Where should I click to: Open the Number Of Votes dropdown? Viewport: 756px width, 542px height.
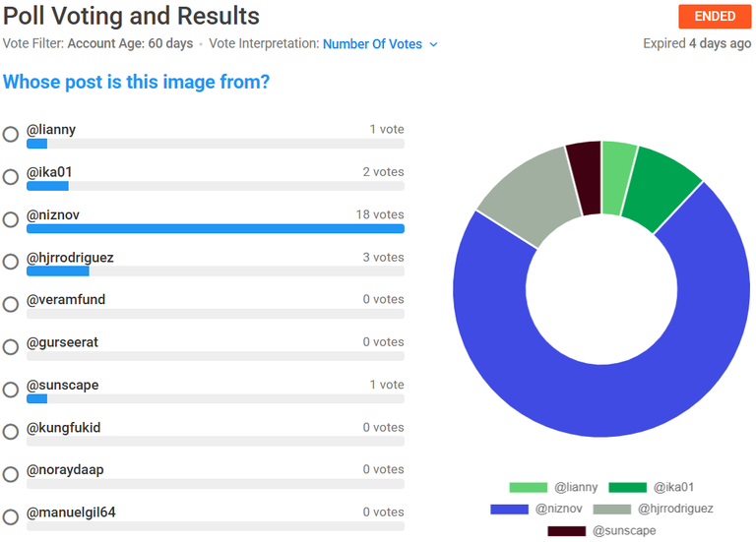click(x=373, y=44)
